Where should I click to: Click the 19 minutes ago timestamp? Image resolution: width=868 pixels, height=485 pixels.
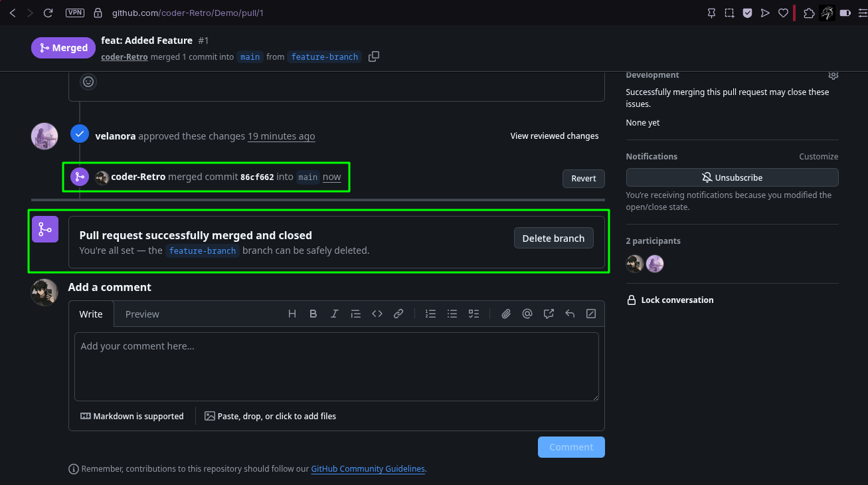click(282, 136)
